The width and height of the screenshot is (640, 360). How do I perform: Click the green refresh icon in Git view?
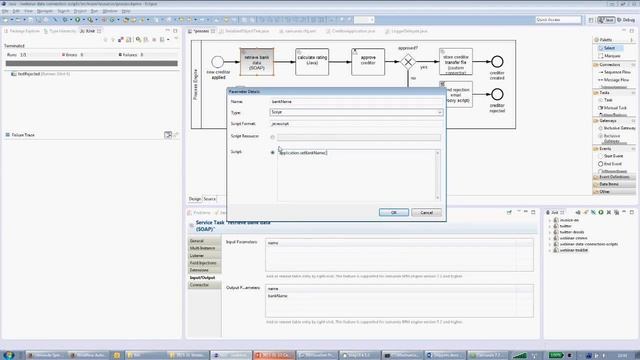pyautogui.click(x=601, y=212)
